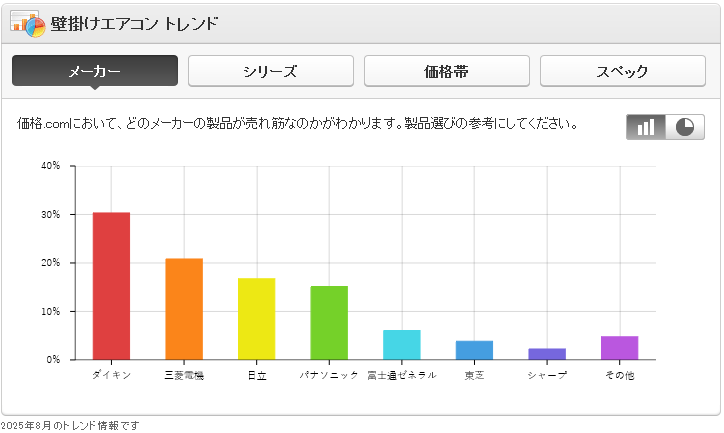The image size is (724, 433).
Task: Click the green パナソニック bar
Action: [329, 323]
